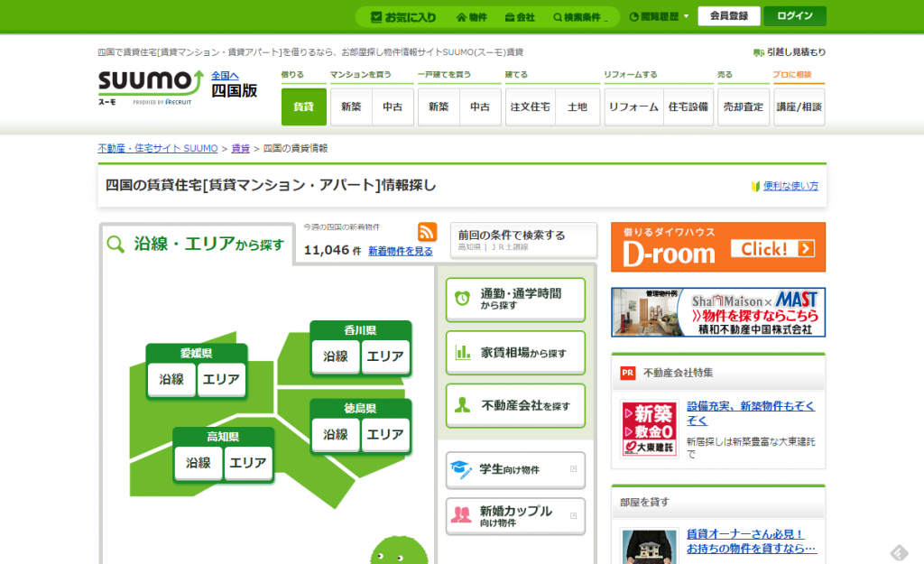
Task: Click the 不動産・住宅サイト SUUMO breadcrumb
Action: (x=158, y=149)
